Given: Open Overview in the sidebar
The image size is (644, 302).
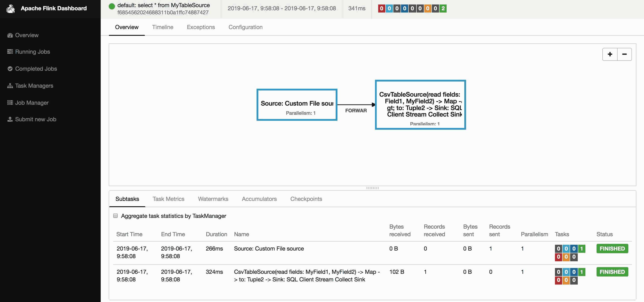Looking at the screenshot, I should pyautogui.click(x=27, y=35).
